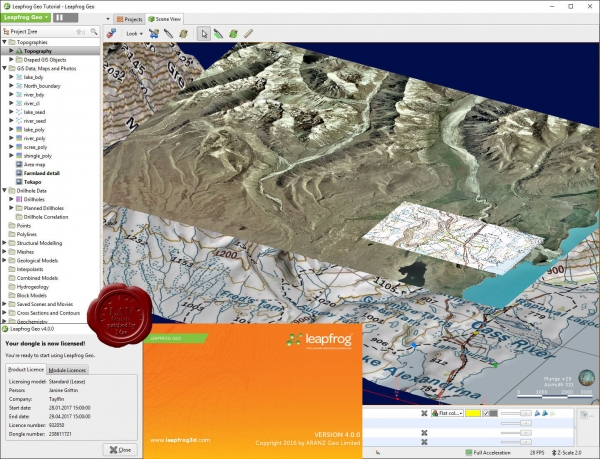Close the licence dialog with Close button

click(x=120, y=450)
